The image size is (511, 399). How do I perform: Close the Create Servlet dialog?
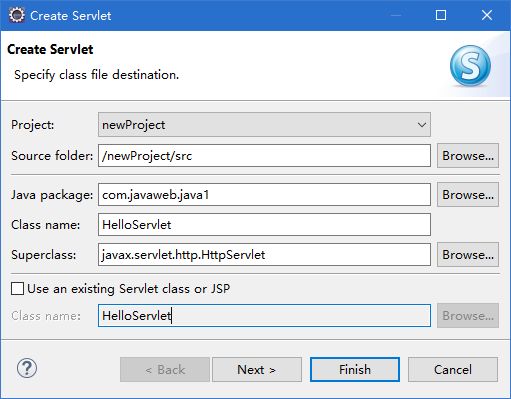coord(487,15)
